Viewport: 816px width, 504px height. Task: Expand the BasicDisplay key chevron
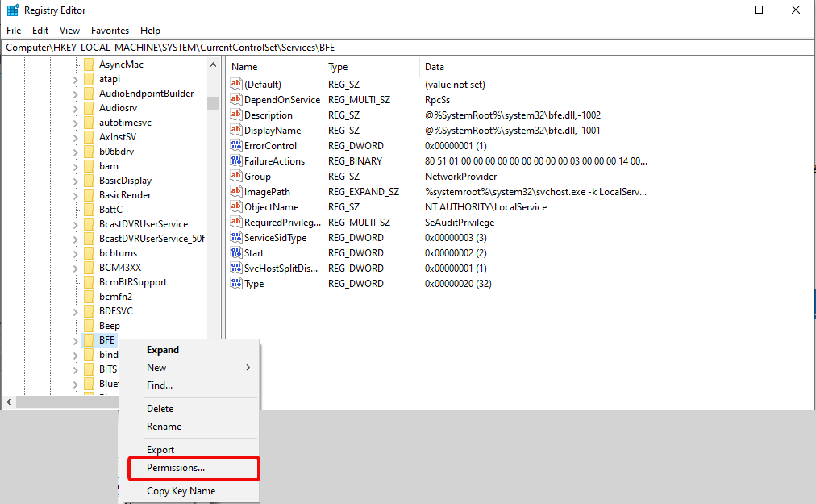click(x=76, y=181)
